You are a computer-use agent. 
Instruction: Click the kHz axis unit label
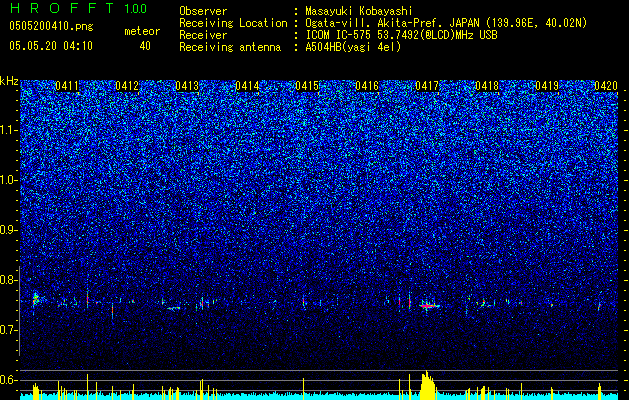[x=9, y=81]
